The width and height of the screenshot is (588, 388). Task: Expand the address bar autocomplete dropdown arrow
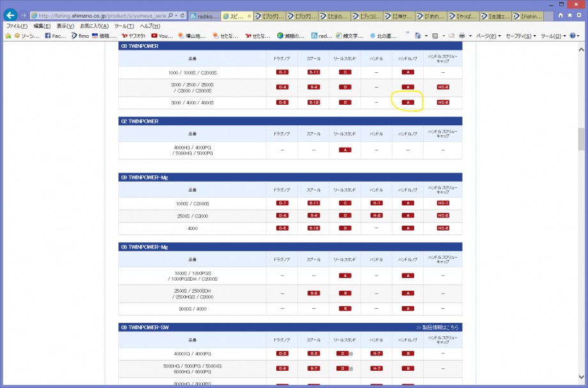pos(176,16)
